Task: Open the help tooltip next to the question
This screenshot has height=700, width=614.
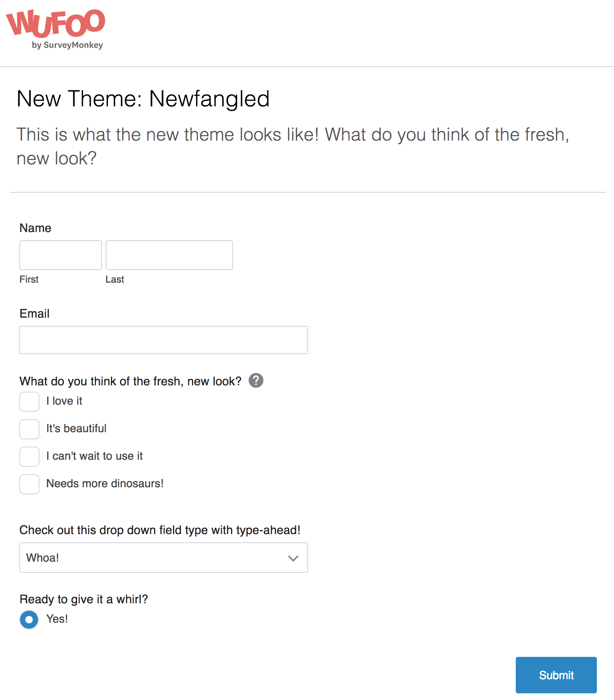Action: click(256, 380)
